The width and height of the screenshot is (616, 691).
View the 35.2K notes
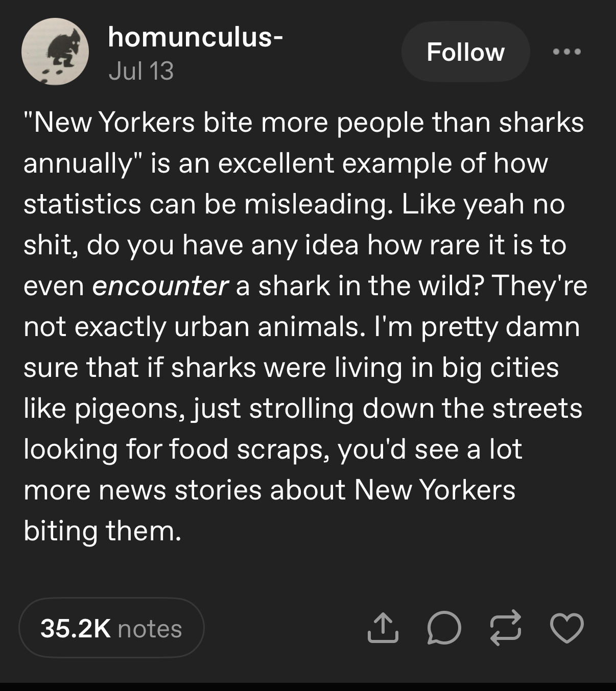coord(111,628)
